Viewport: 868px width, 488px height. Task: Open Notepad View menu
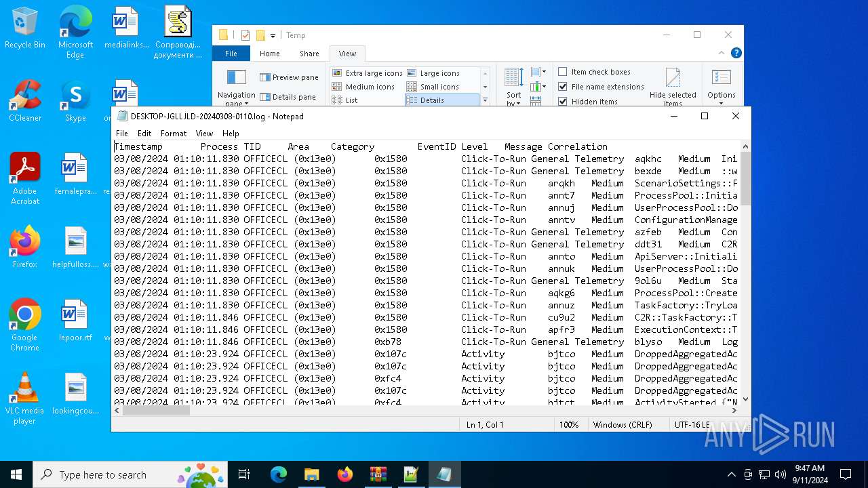coord(204,134)
